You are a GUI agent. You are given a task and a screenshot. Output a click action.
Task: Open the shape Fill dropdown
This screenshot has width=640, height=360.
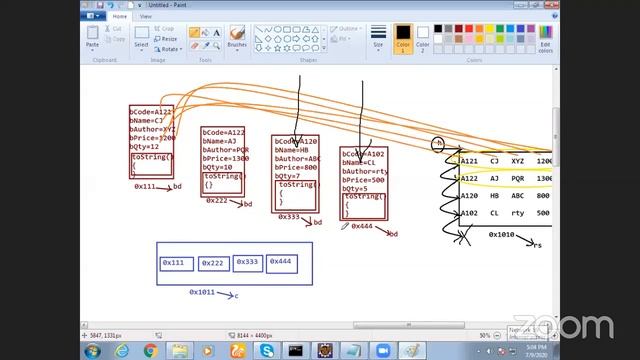340,39
